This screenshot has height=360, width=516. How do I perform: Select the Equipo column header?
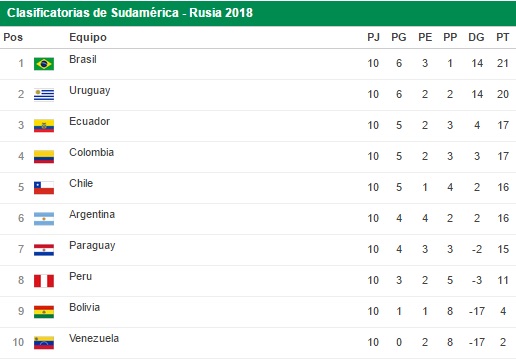tap(88, 37)
